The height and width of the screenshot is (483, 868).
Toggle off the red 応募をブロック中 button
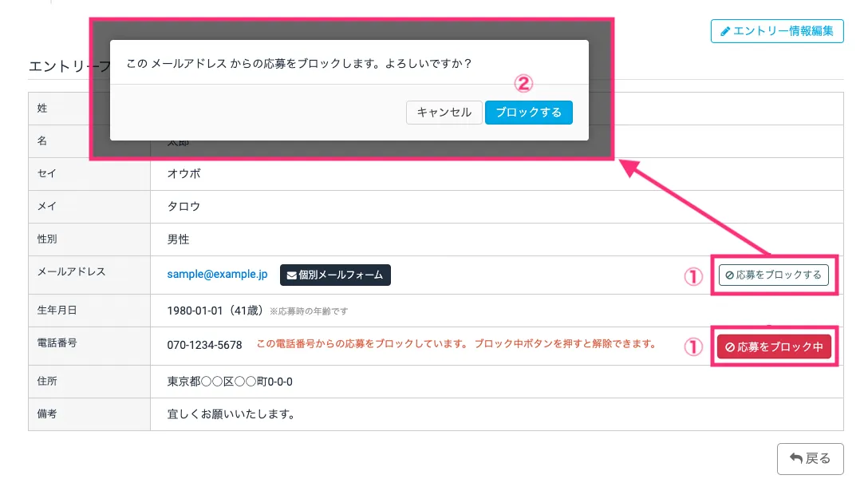coord(775,347)
